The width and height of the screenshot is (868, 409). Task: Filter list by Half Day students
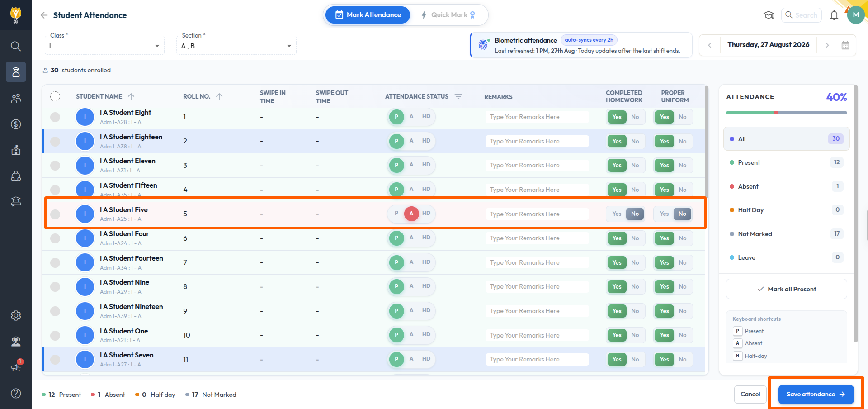[x=787, y=210]
